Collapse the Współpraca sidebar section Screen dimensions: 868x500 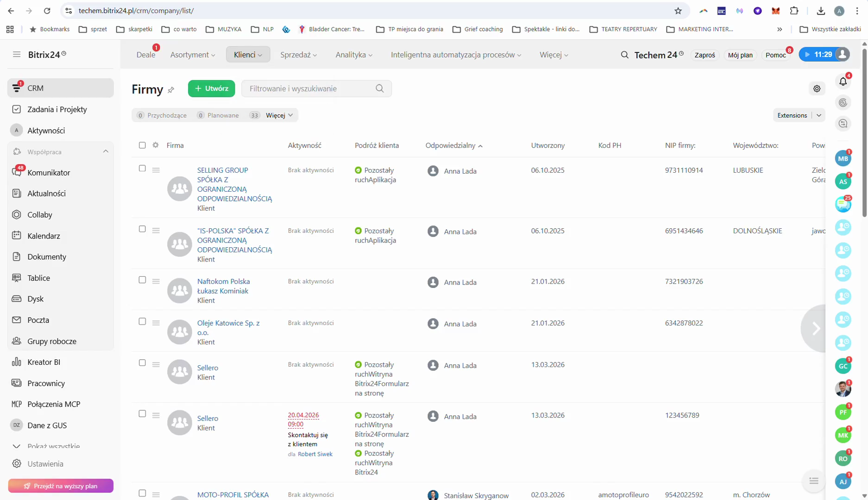point(106,151)
